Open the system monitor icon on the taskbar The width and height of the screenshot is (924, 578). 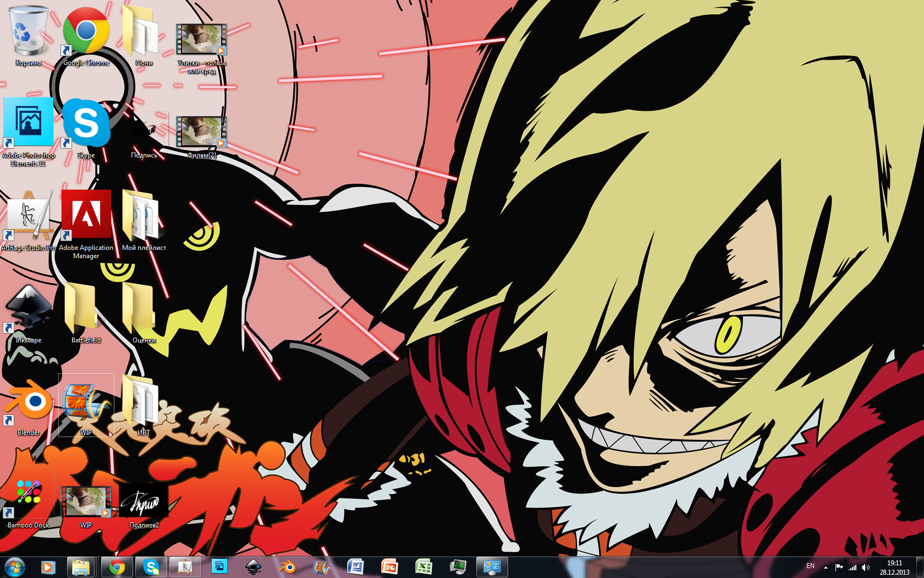pyautogui.click(x=458, y=567)
